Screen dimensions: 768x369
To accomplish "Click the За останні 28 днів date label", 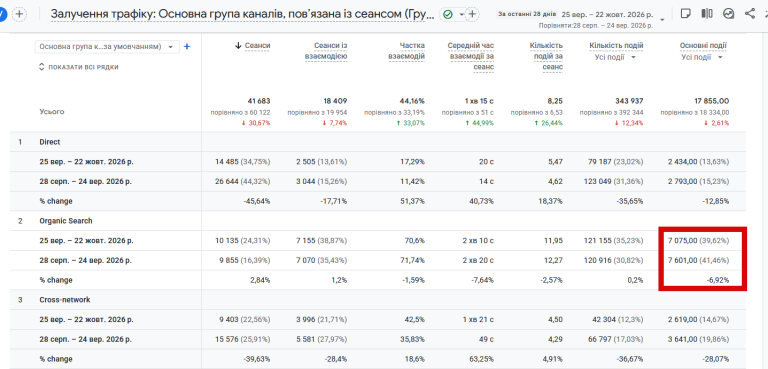I will pos(527,14).
